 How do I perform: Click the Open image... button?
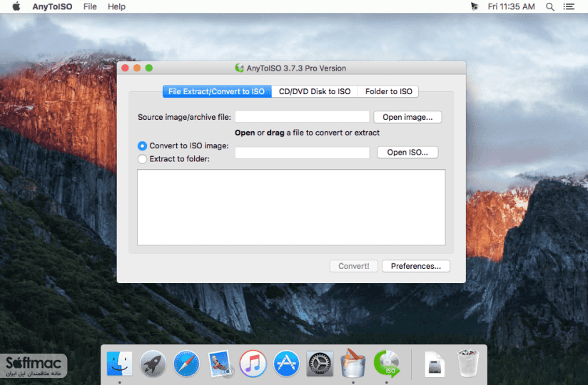(x=407, y=117)
